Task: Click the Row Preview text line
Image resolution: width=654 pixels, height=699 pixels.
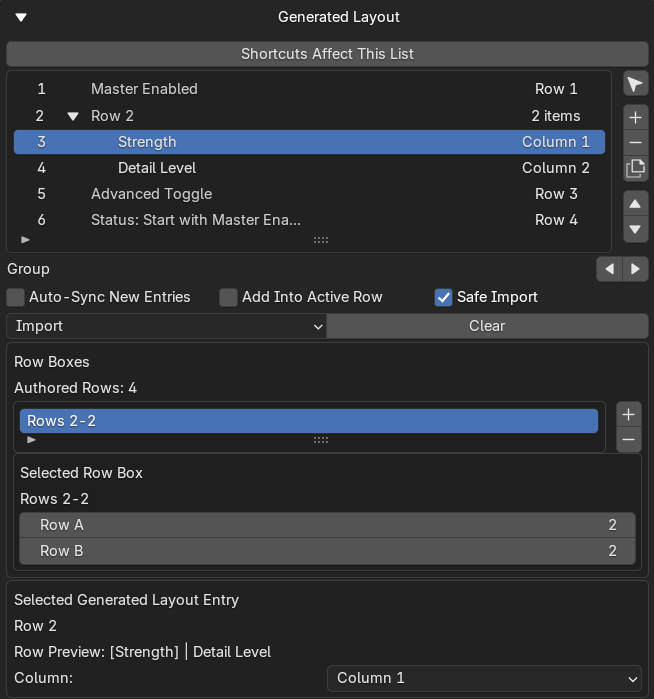Action: coord(142,652)
